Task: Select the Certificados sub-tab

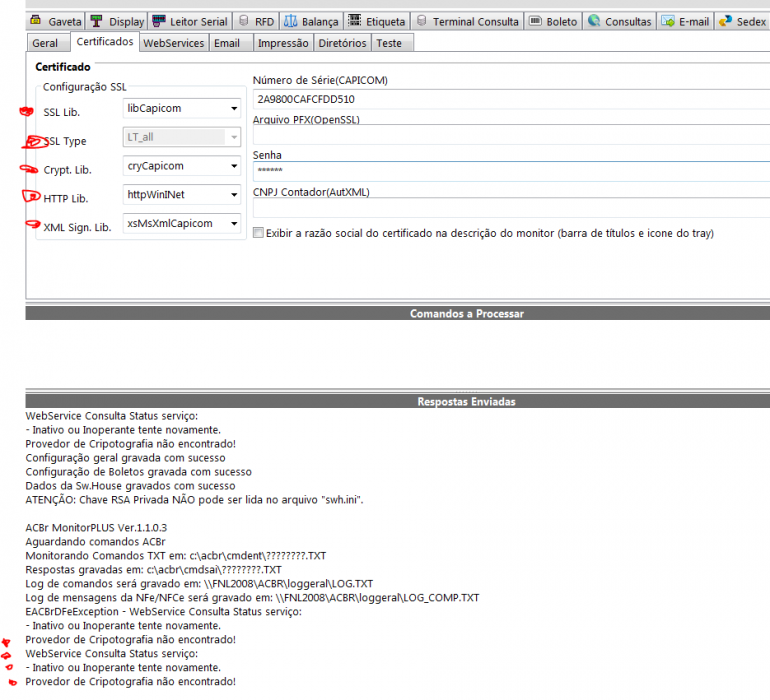Action: tap(105, 41)
